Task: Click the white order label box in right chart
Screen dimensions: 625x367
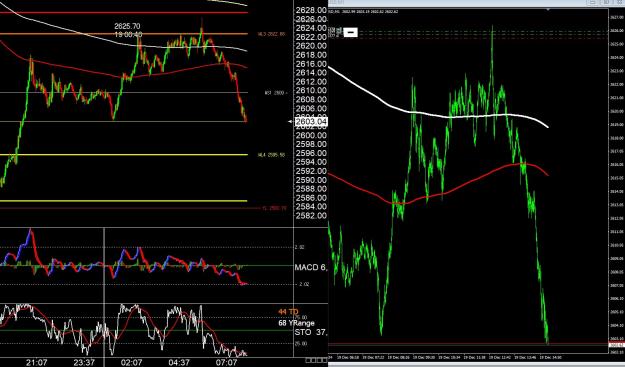Action: pos(351,32)
